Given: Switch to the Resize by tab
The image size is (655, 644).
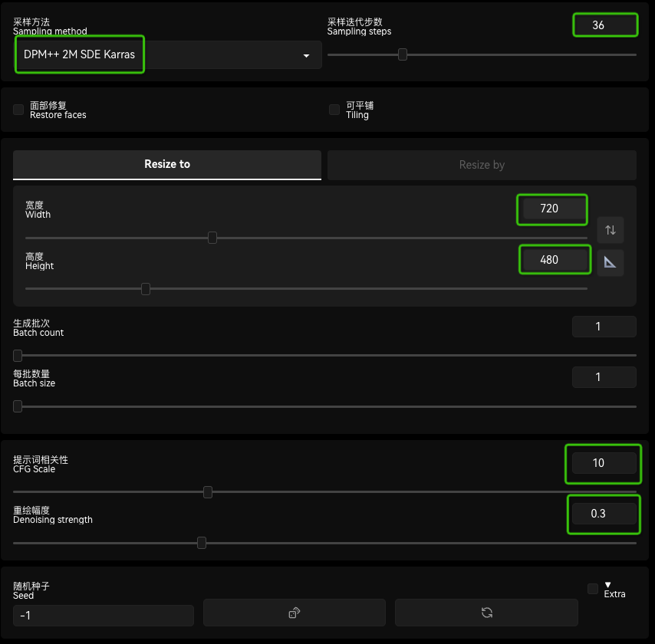Looking at the screenshot, I should click(x=482, y=165).
